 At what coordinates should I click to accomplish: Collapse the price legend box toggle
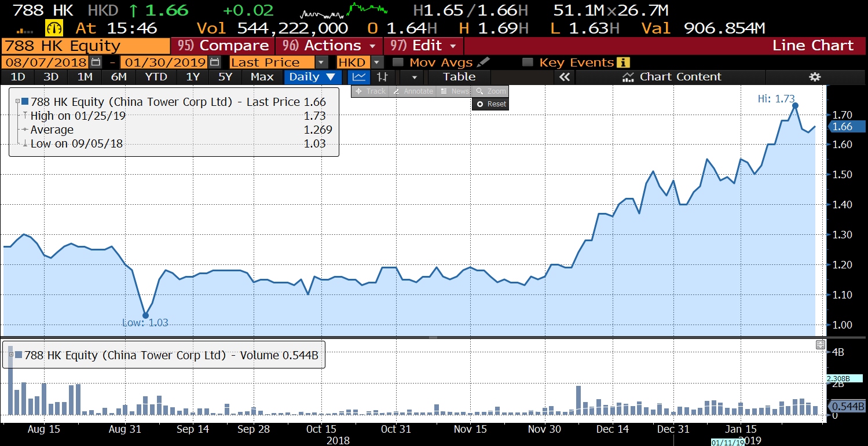17,102
